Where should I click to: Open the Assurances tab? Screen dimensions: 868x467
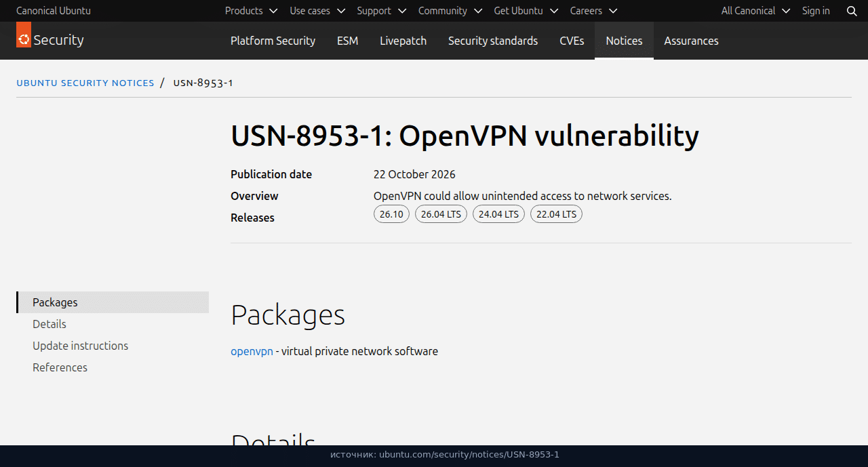click(x=691, y=41)
